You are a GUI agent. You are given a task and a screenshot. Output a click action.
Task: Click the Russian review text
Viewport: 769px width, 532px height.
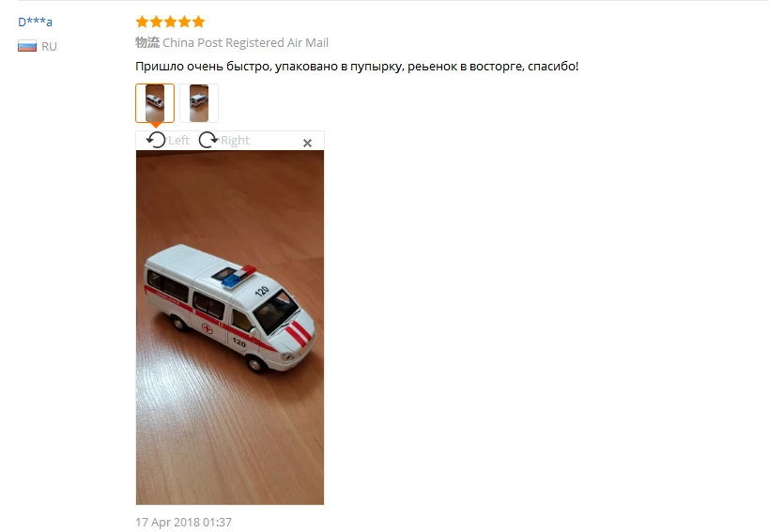[357, 66]
